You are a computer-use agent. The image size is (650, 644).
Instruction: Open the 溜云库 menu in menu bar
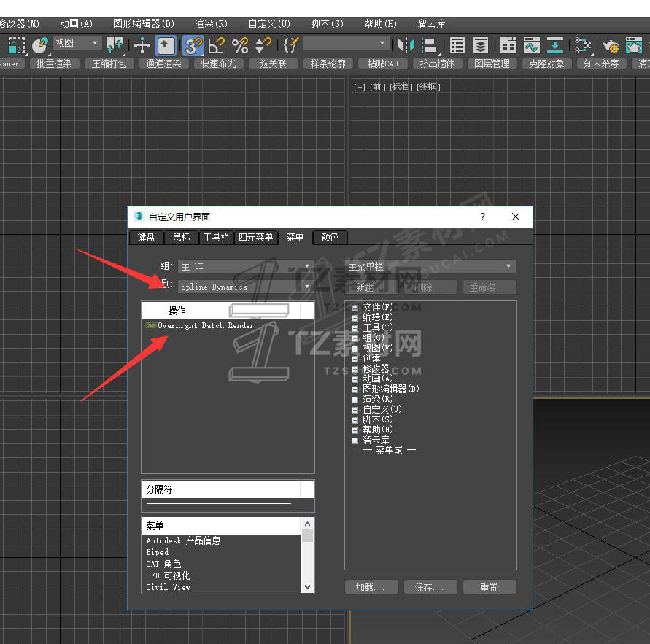431,23
